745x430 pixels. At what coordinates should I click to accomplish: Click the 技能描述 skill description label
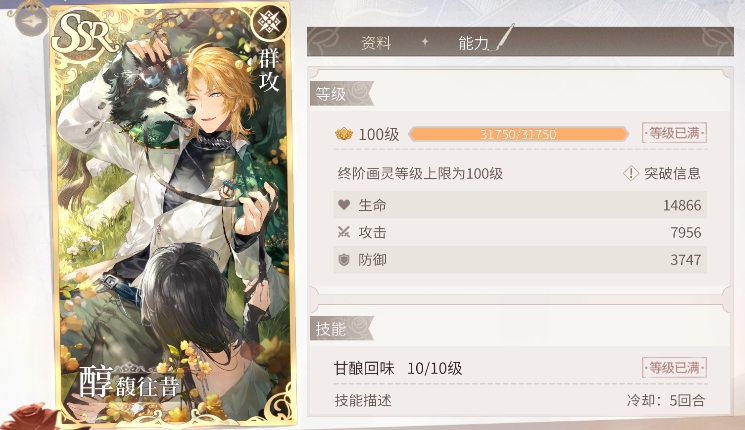point(363,400)
